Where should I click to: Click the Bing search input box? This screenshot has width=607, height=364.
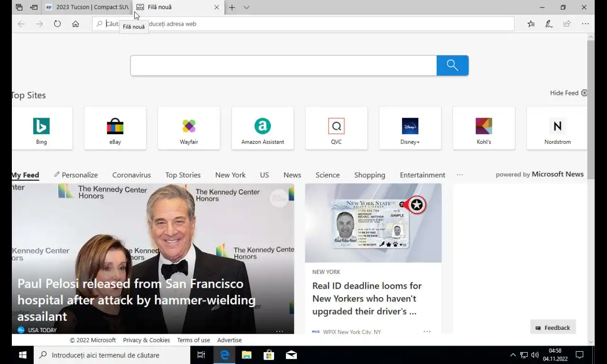284,65
